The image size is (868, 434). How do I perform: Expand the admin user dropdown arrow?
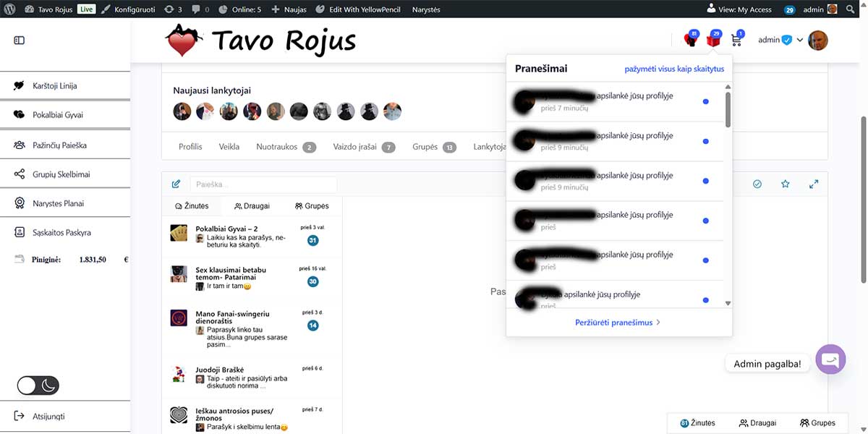point(800,41)
